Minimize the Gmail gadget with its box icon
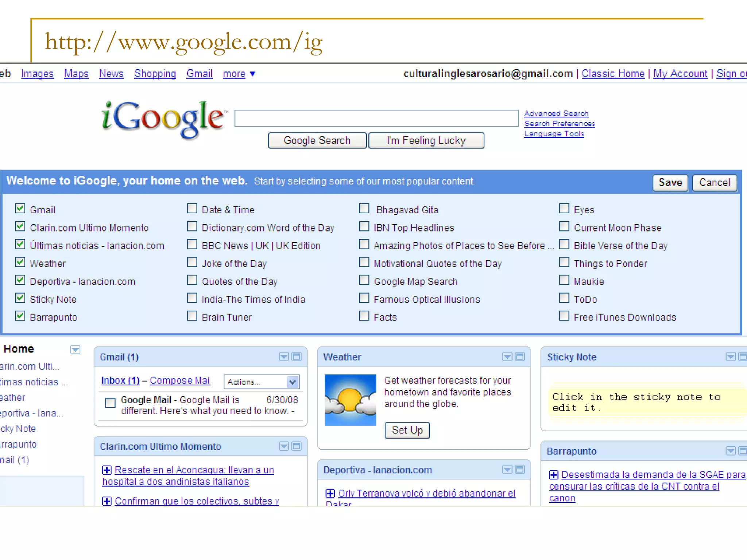Screen dimensions: 747x560 pyautogui.click(x=297, y=357)
